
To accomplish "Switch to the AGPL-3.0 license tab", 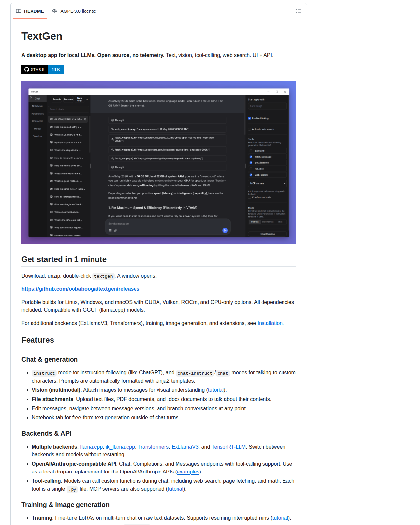I will [74, 11].
